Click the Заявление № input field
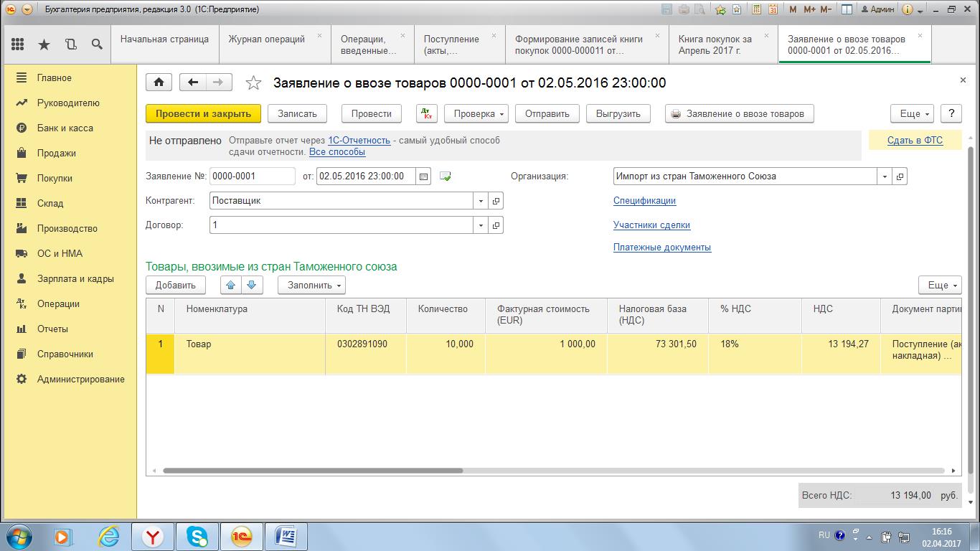 pos(252,176)
